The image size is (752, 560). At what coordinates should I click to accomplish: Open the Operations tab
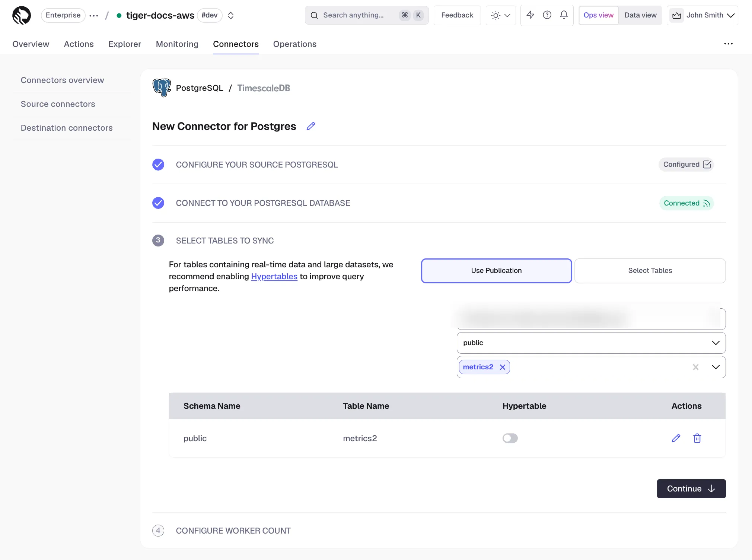[x=295, y=44]
